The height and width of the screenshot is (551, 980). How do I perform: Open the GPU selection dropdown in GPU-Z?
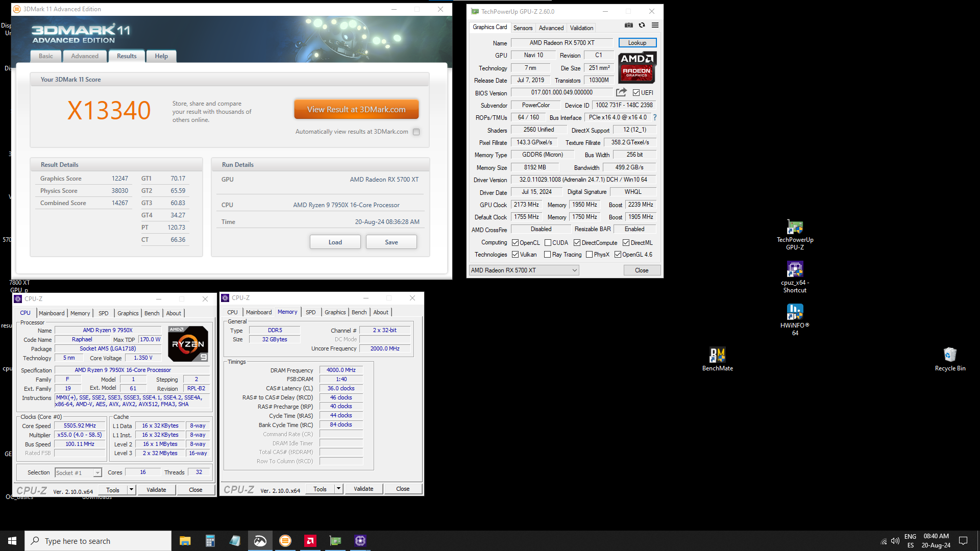(524, 270)
